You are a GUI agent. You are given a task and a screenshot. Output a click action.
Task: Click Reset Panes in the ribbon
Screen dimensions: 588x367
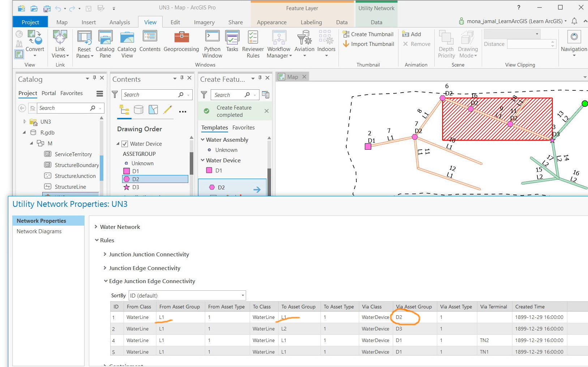pos(85,44)
